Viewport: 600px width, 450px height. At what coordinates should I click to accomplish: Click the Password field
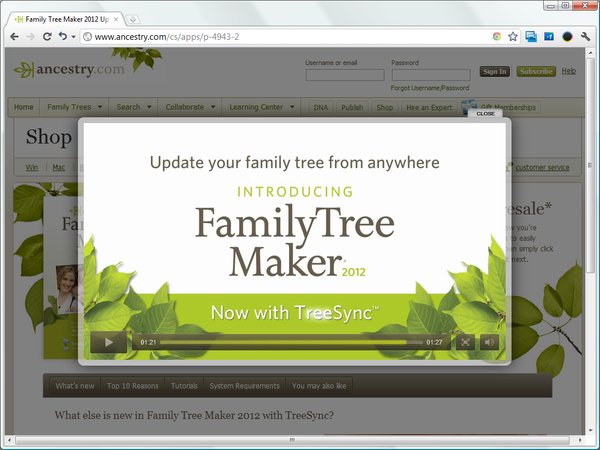point(431,75)
